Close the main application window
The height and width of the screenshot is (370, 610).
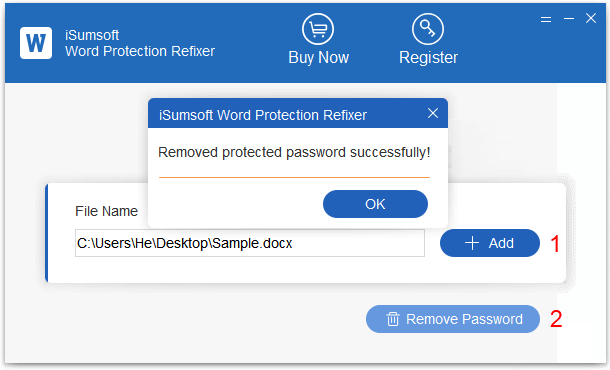pos(591,18)
